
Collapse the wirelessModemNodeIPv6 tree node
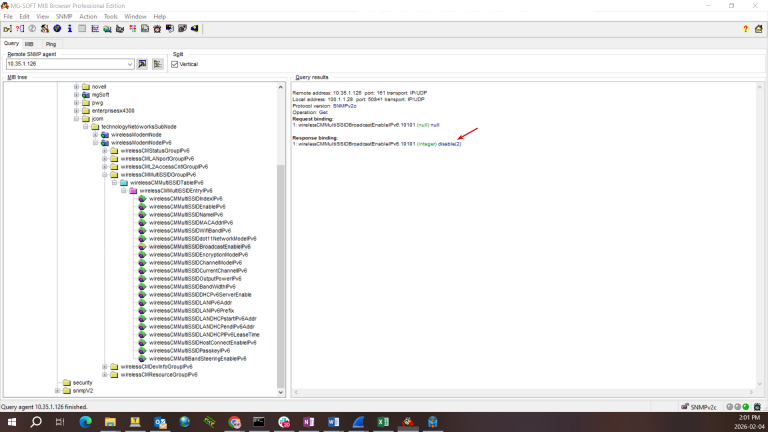click(96, 143)
